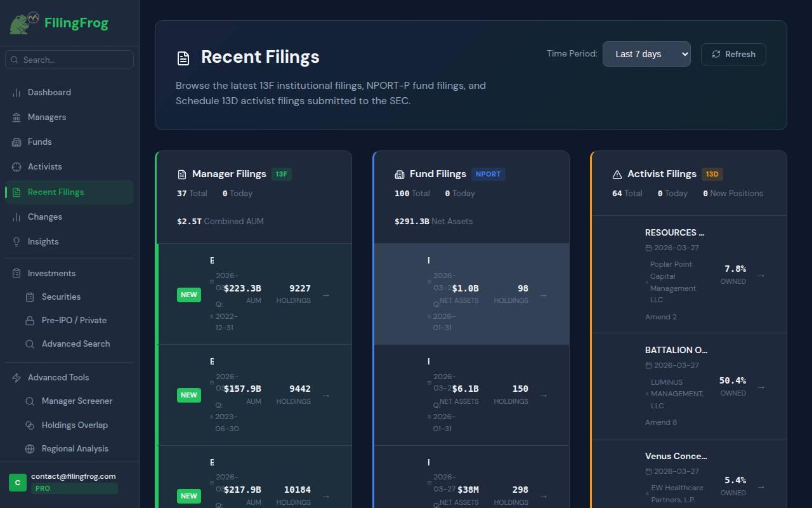Click the Insights lightbulb icon
The image size is (812, 508).
16,242
